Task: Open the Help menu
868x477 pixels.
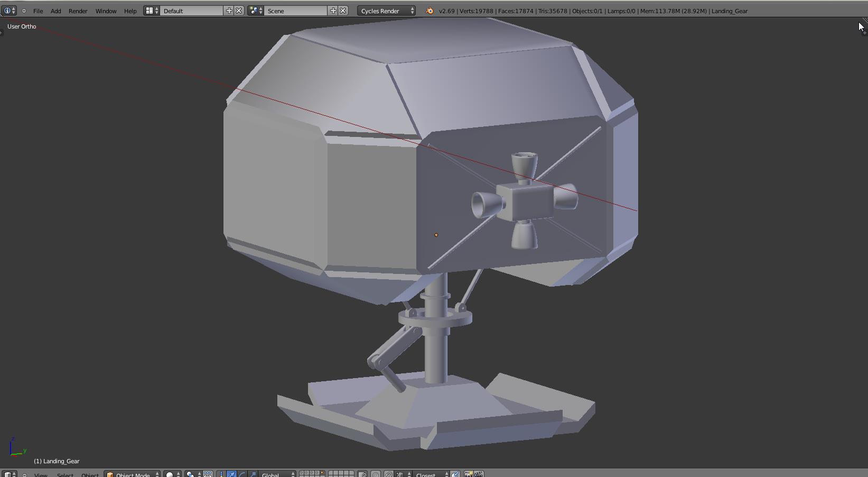Action: 130,11
